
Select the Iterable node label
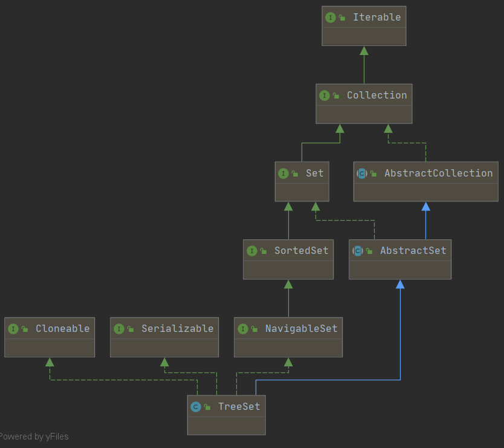click(x=376, y=18)
